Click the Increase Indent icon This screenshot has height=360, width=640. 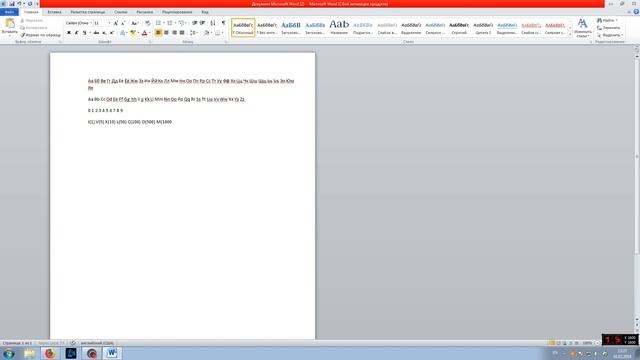(202, 23)
